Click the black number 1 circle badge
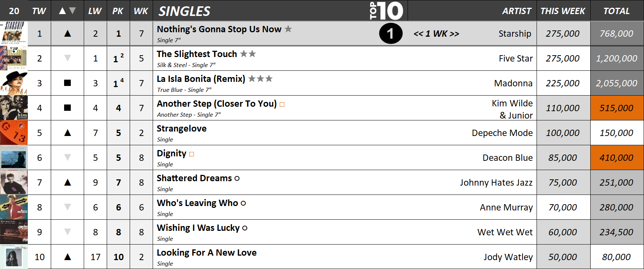The width and height of the screenshot is (644, 269). (x=391, y=33)
